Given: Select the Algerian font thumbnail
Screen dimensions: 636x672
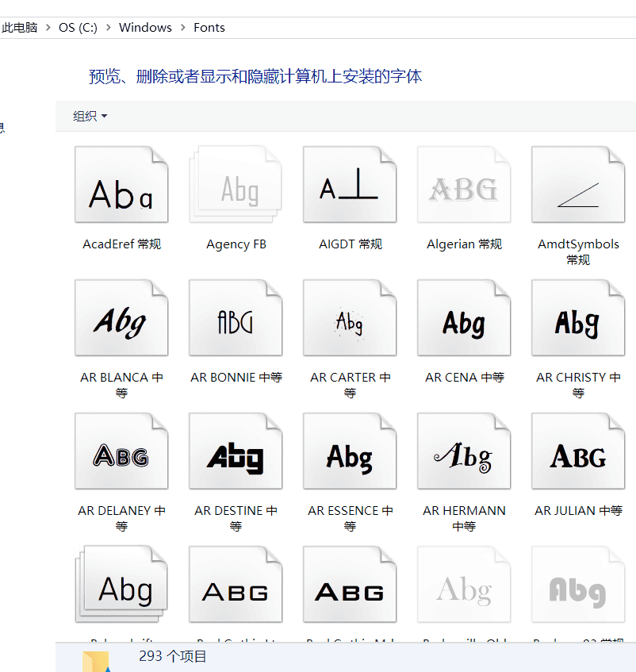Looking at the screenshot, I should pyautogui.click(x=464, y=185).
